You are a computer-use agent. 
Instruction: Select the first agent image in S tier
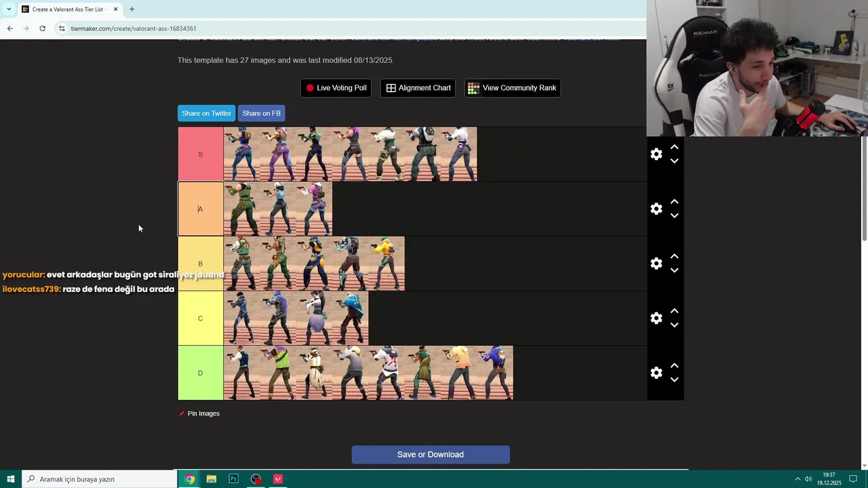(x=241, y=155)
